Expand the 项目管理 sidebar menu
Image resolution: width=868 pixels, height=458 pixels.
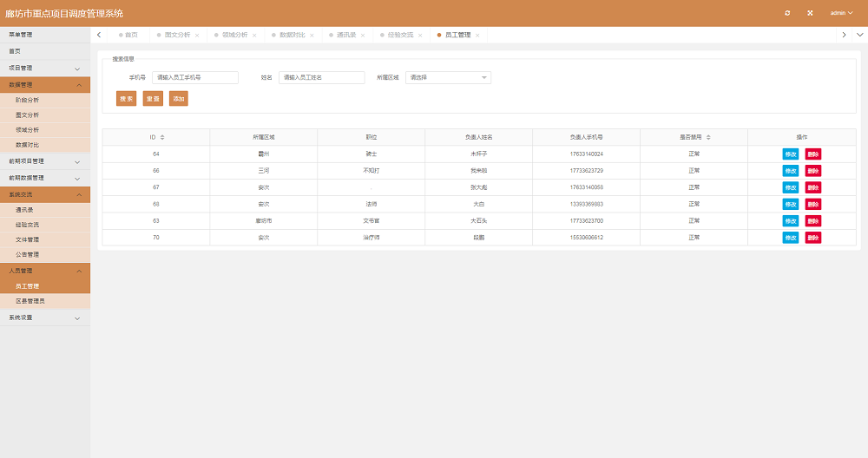coord(45,68)
